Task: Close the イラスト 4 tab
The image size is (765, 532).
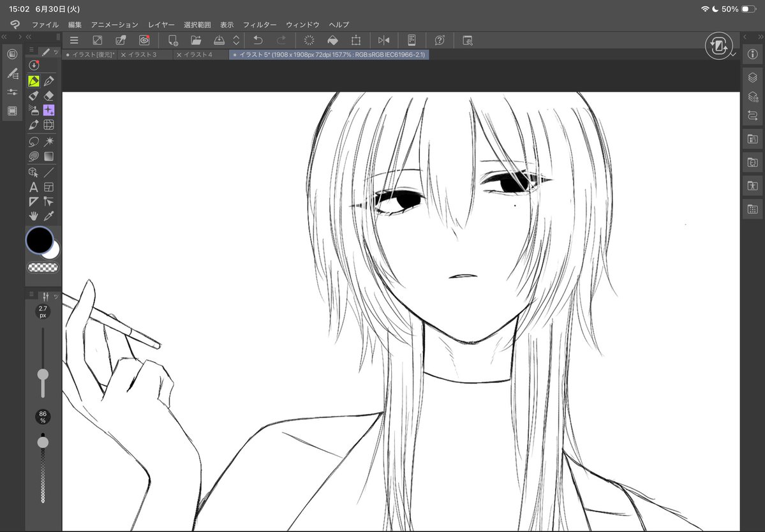Action: [179, 55]
